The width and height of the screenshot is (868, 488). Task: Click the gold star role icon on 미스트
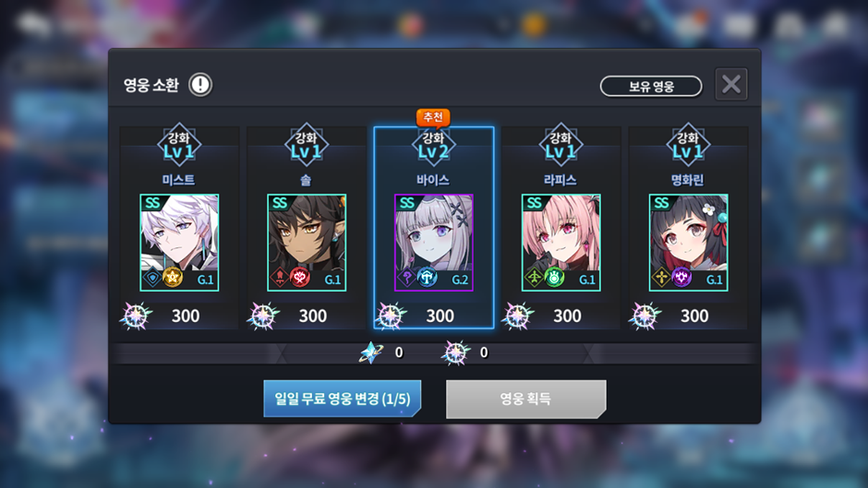tap(172, 277)
